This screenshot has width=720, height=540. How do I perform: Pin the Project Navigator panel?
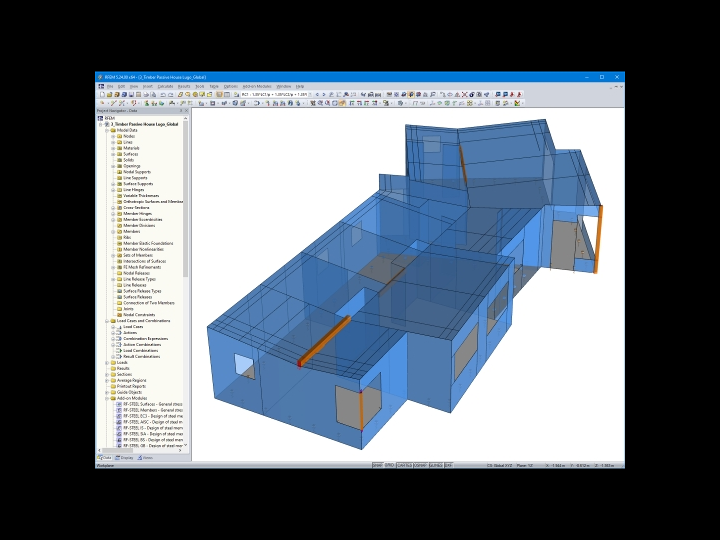point(181,111)
